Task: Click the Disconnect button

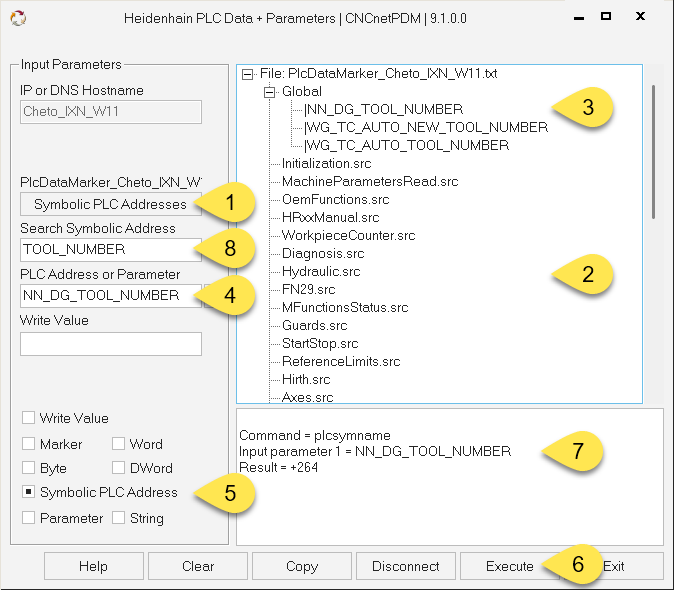Action: (x=406, y=566)
